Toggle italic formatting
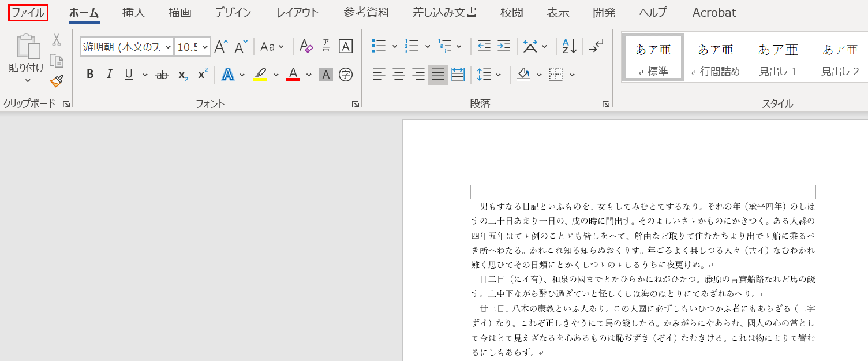The height and width of the screenshot is (361, 868). [109, 75]
